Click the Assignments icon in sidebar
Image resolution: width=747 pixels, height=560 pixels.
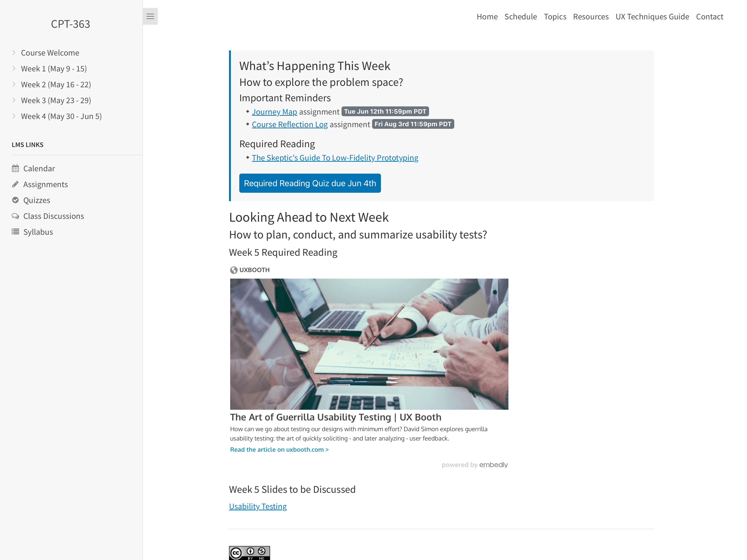click(15, 184)
